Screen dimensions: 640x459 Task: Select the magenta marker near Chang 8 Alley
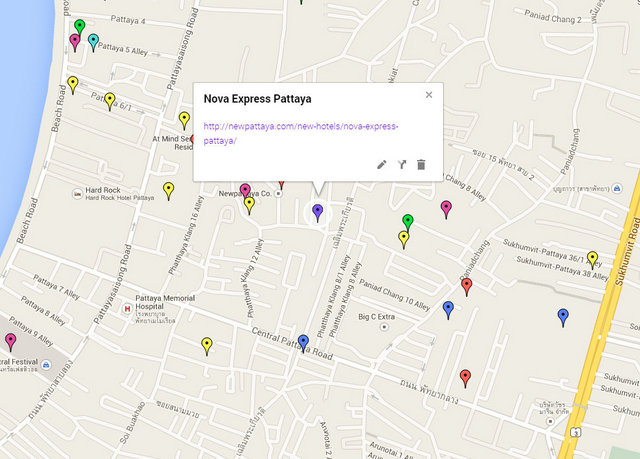pos(446,210)
